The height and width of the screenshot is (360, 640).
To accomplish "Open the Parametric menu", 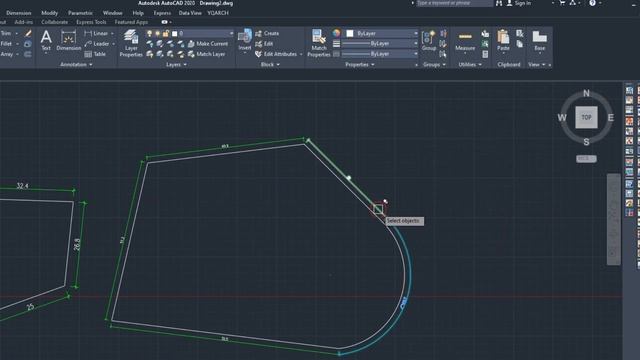I will (x=80, y=13).
